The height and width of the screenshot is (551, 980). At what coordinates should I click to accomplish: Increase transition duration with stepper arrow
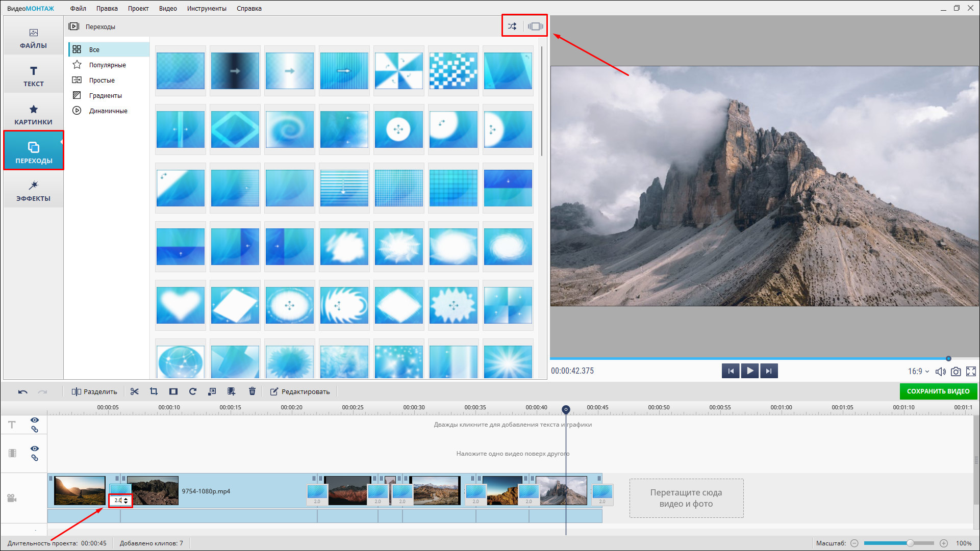[126, 499]
